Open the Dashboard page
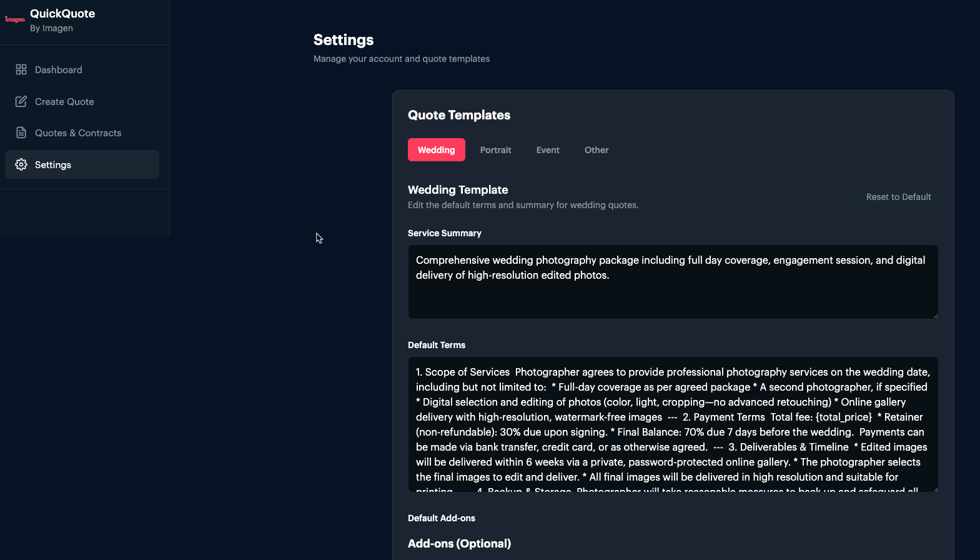This screenshot has height=560, width=980. point(82,69)
